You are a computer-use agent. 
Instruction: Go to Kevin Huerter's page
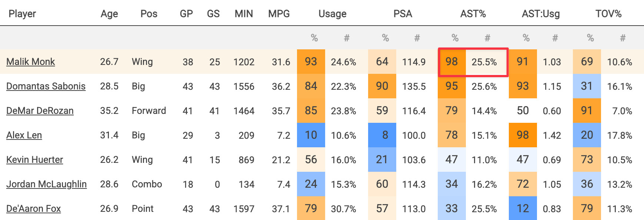pyautogui.click(x=35, y=160)
